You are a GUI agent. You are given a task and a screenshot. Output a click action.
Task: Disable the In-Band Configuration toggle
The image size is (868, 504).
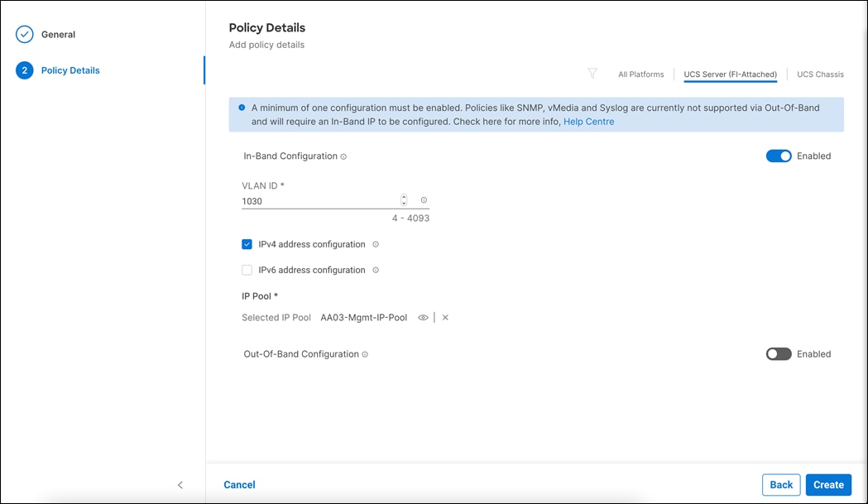coord(778,156)
